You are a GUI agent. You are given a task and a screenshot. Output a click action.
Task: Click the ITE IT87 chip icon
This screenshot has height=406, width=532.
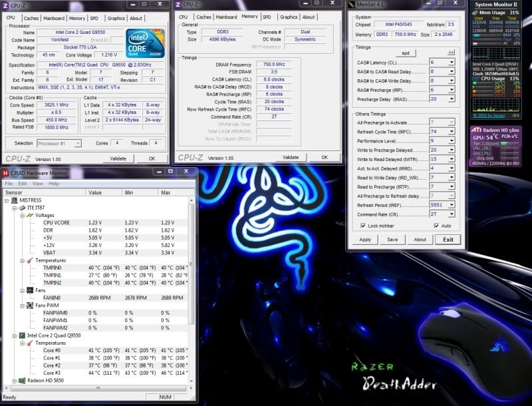pos(22,208)
